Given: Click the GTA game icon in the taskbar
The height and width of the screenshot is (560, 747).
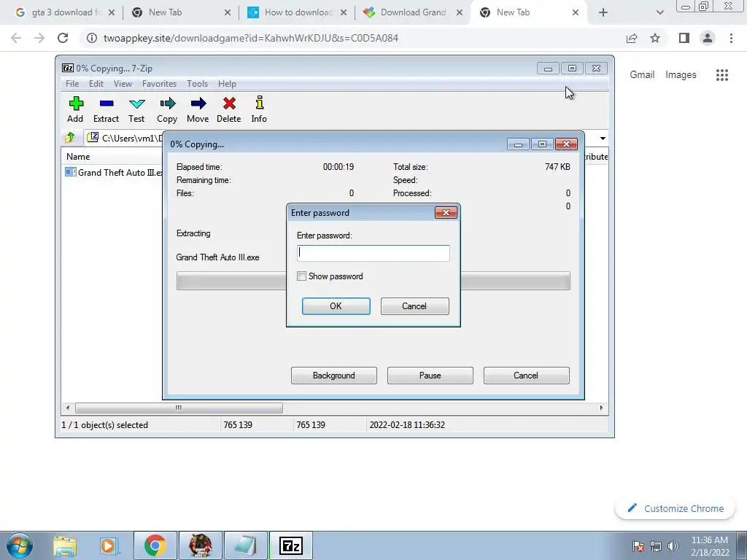Looking at the screenshot, I should 200,545.
